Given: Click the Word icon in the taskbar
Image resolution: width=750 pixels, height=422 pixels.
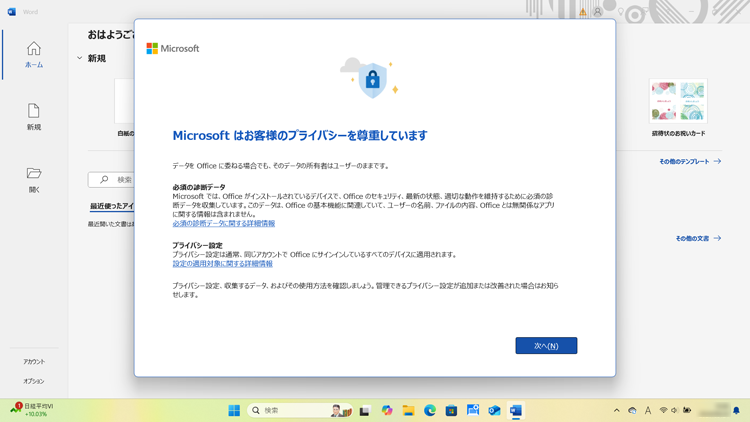Looking at the screenshot, I should pos(516,410).
